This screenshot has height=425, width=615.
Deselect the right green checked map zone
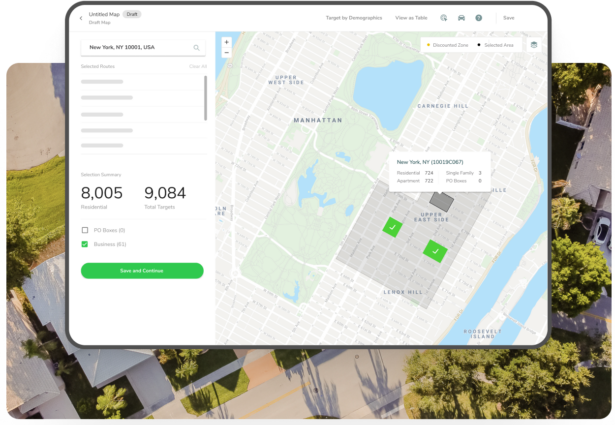point(434,250)
